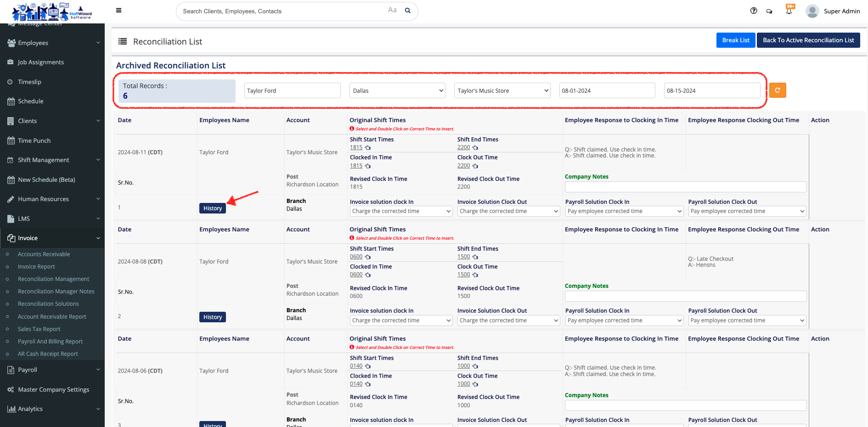This screenshot has width=868, height=427.
Task: Click the orange refresh filter button
Action: 778,90
